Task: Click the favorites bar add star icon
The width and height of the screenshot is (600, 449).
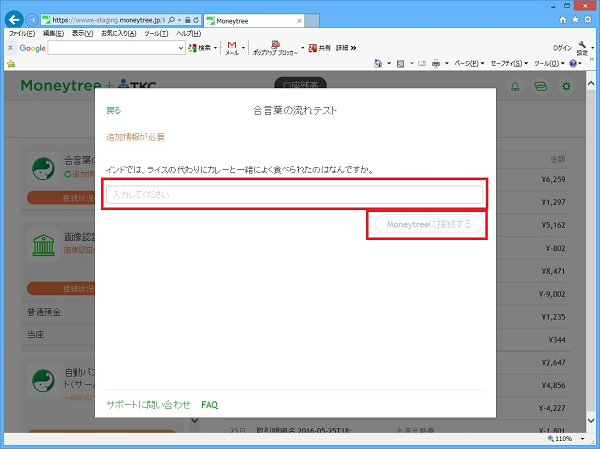Action: (11, 64)
